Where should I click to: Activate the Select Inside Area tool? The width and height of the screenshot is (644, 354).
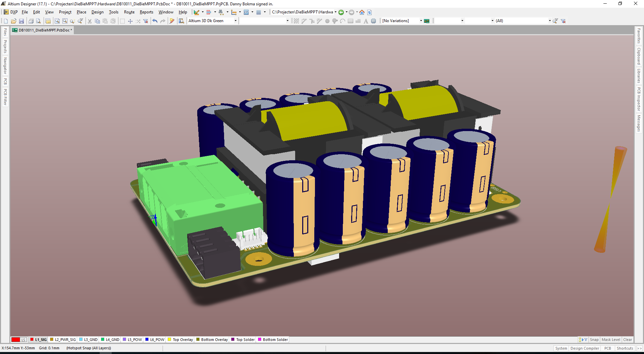122,21
